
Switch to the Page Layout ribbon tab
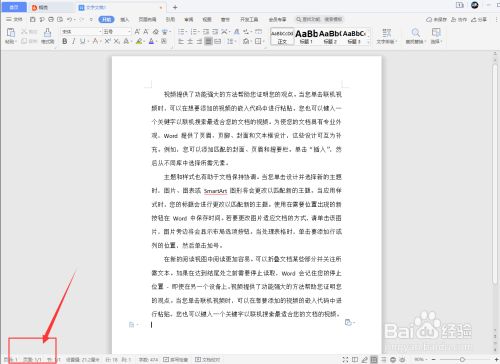(147, 20)
